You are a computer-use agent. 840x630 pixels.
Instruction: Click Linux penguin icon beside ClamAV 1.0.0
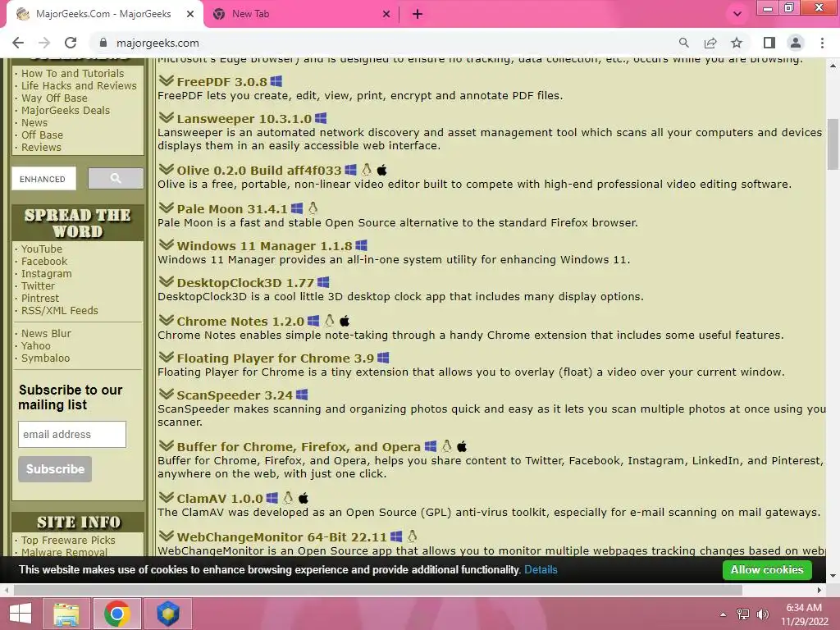pyautogui.click(x=288, y=498)
